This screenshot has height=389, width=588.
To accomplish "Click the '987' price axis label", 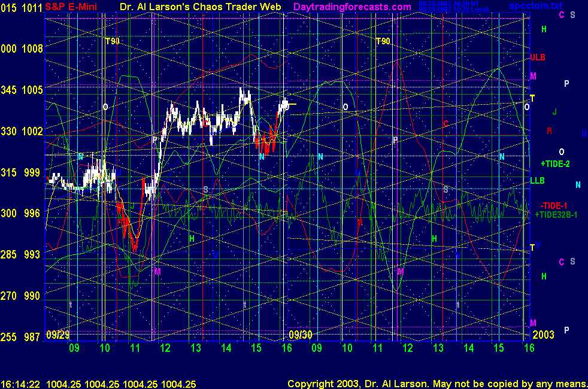I will [32, 337].
